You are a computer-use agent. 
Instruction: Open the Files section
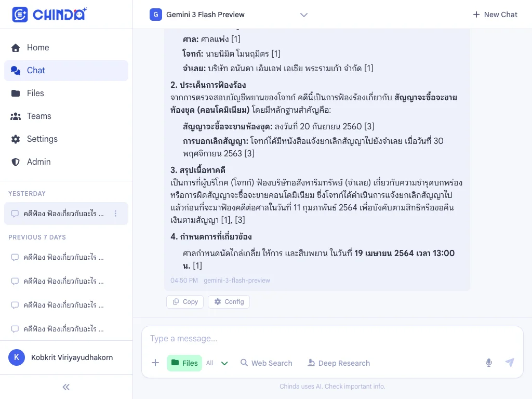pos(66,93)
